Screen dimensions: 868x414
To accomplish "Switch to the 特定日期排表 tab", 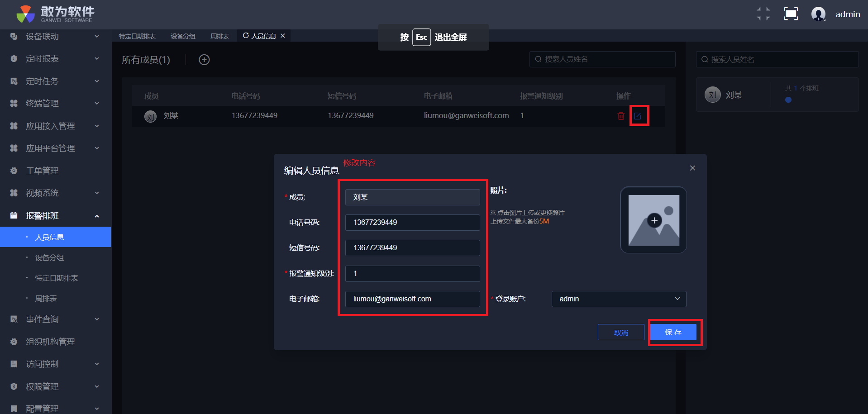I will click(137, 36).
